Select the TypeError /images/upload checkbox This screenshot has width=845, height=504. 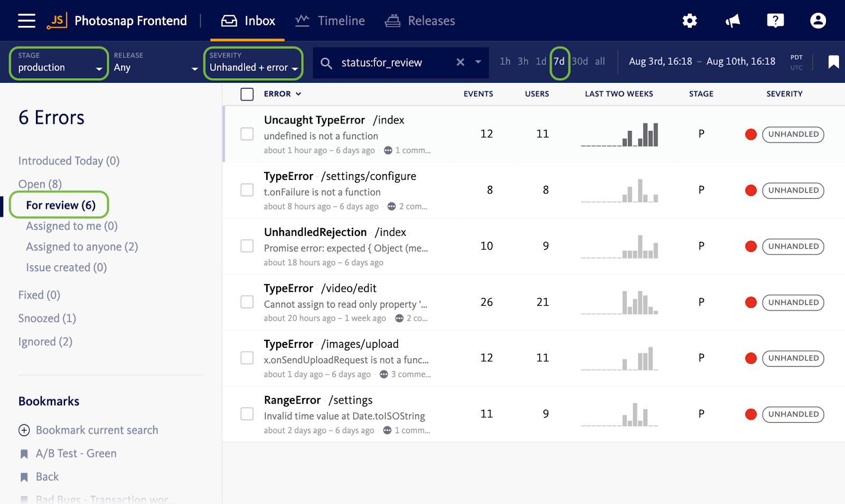[247, 357]
